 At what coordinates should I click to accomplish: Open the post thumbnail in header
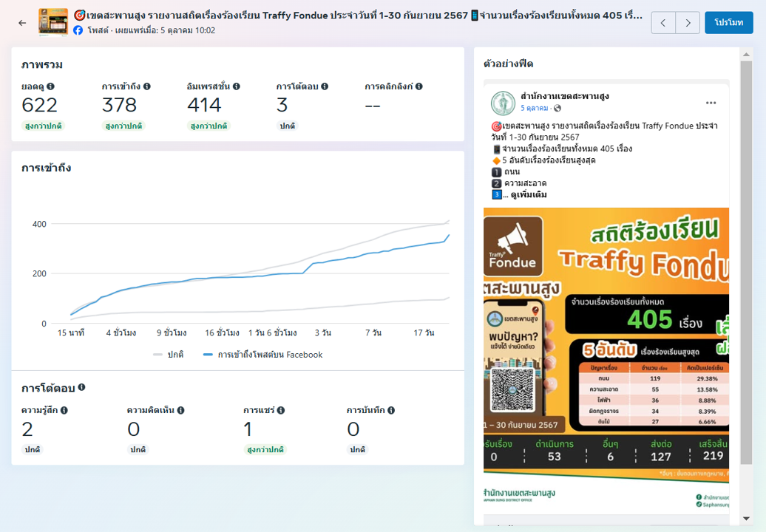(53, 23)
